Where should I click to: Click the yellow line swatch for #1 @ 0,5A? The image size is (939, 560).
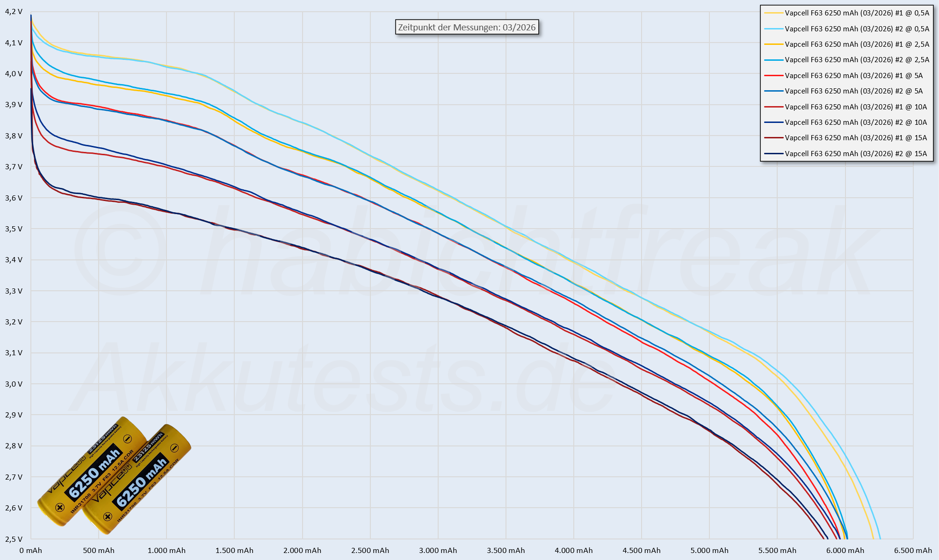773,13
